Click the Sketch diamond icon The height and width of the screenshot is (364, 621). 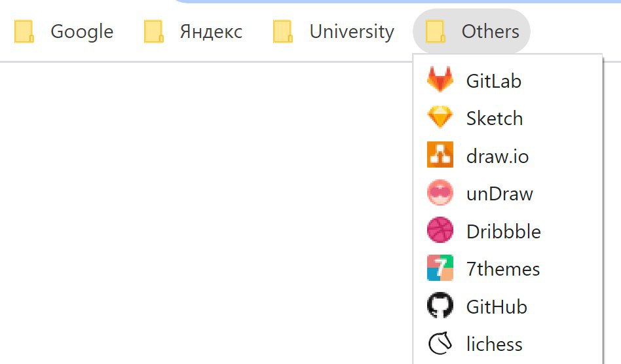[440, 117]
